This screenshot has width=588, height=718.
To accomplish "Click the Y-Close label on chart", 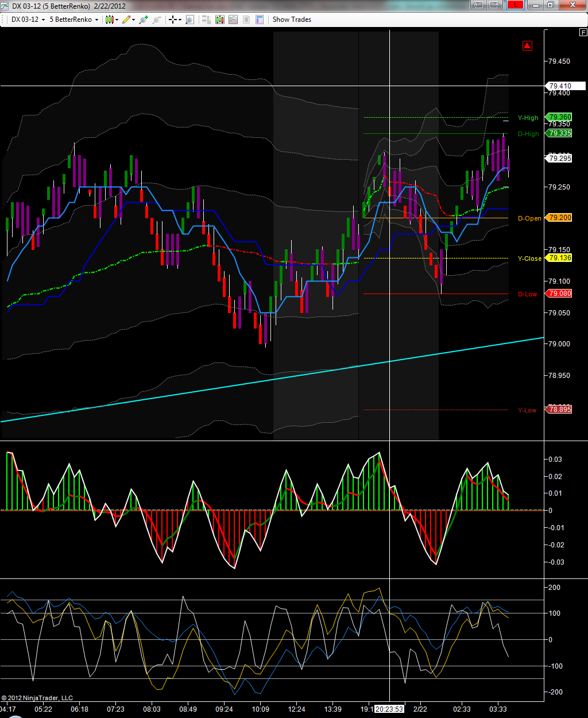I will tap(529, 258).
